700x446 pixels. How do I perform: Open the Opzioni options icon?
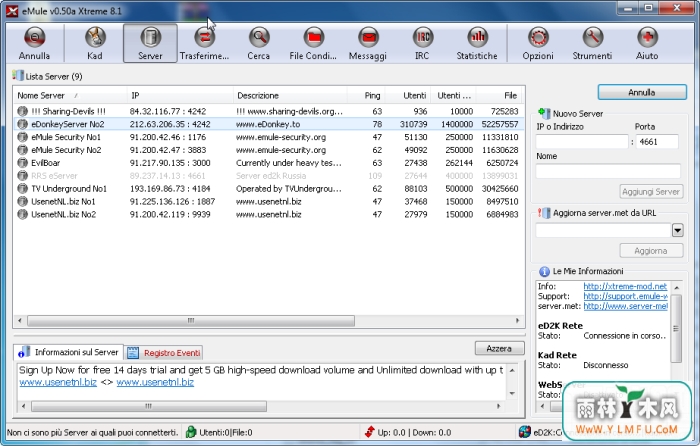pos(538,38)
